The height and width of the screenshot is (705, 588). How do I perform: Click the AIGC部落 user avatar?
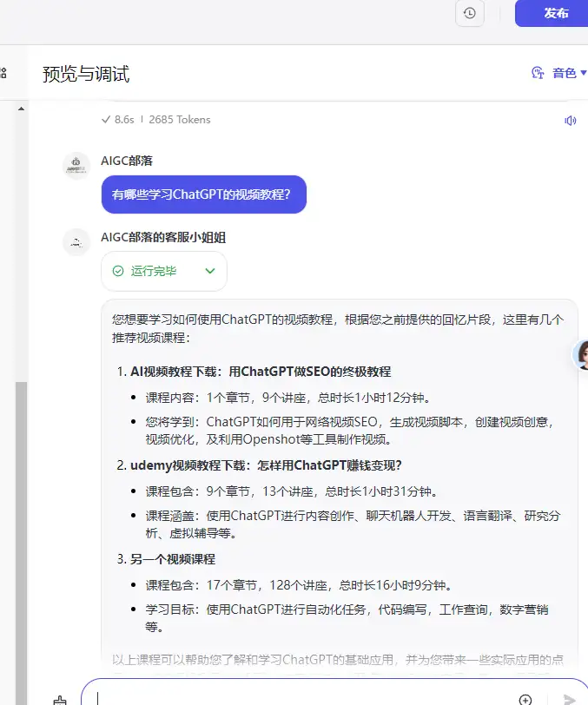coord(76,166)
